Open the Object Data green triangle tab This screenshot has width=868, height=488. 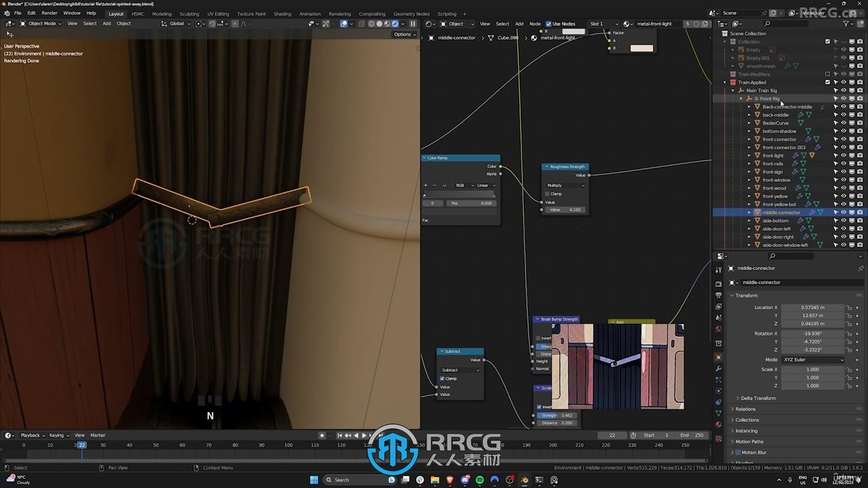[719, 413]
